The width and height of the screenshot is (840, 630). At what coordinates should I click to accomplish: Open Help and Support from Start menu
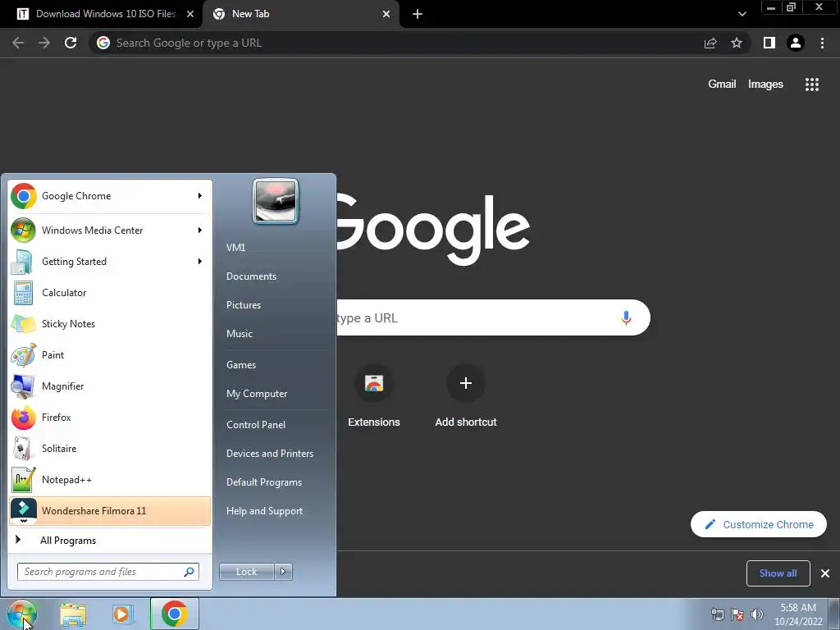pyautogui.click(x=265, y=511)
